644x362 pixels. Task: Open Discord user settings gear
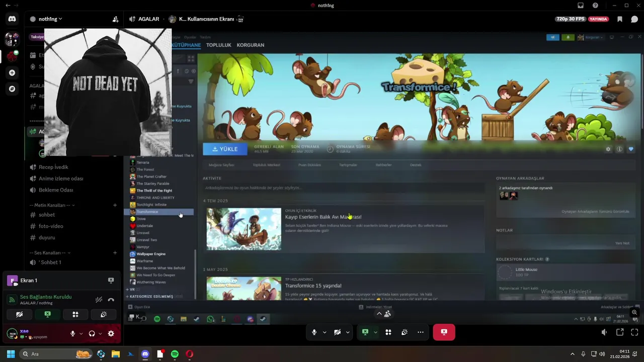coord(111,333)
